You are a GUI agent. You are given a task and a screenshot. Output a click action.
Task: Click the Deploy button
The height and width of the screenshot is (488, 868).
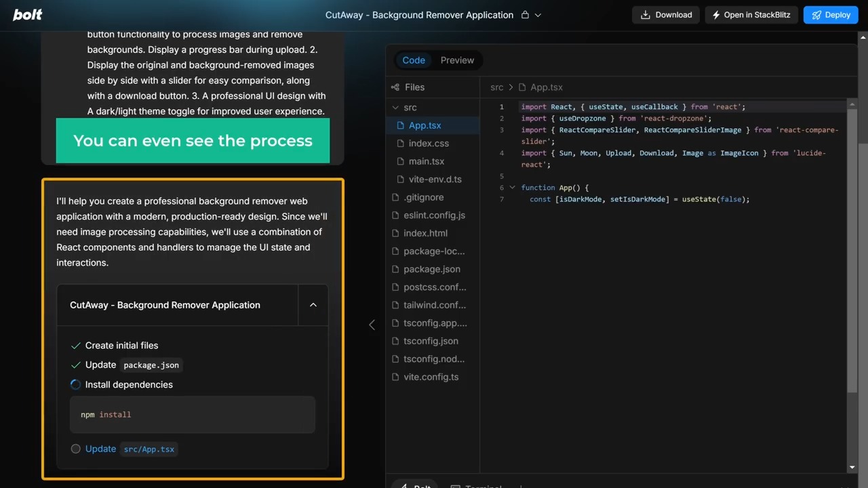831,15
